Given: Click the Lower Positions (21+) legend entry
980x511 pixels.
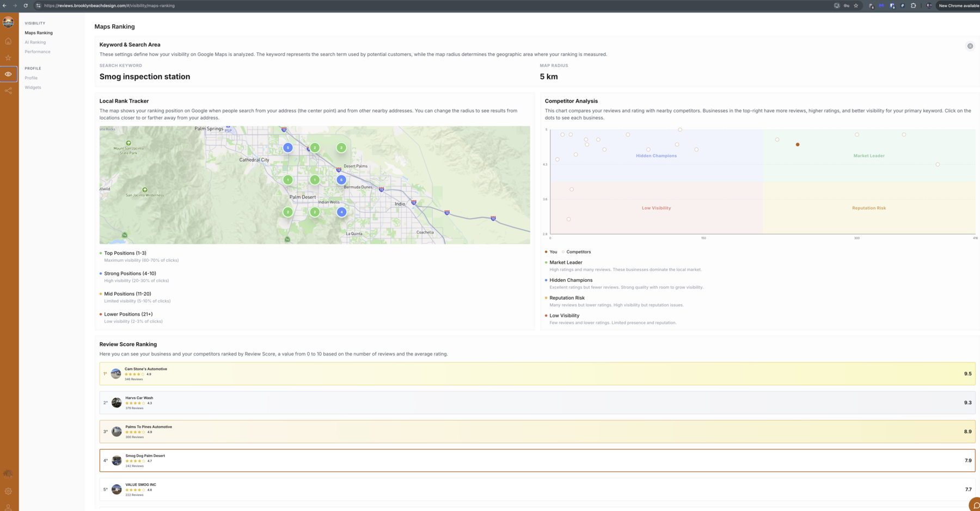Looking at the screenshot, I should pos(128,314).
